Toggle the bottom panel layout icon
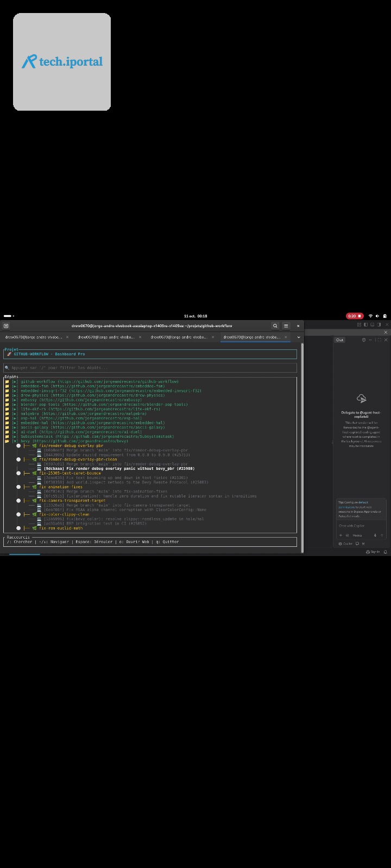The height and width of the screenshot is (868, 391). click(x=373, y=324)
